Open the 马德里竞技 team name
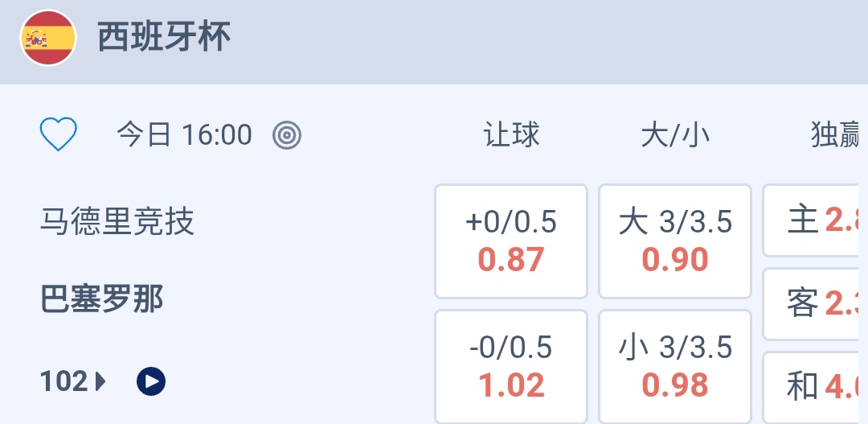The width and height of the screenshot is (868, 424). tap(117, 221)
